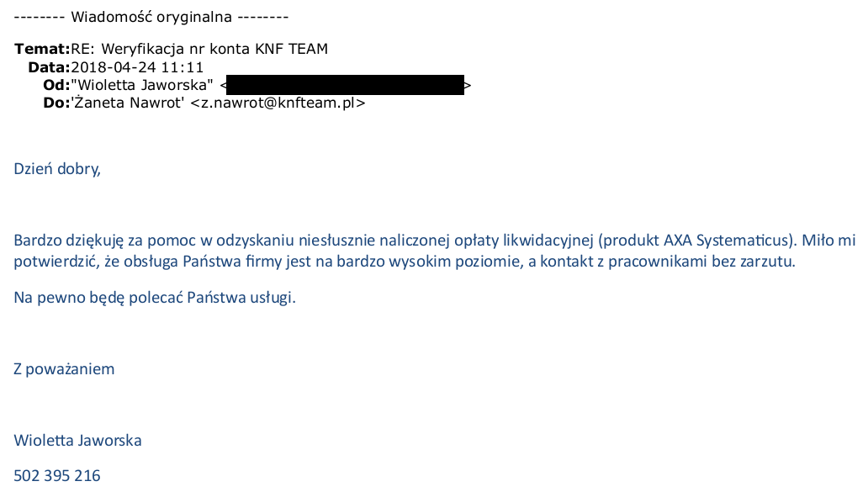Click the "Wiadomość oryginalna" header line
Viewport: 868px width, 492px height.
151,17
